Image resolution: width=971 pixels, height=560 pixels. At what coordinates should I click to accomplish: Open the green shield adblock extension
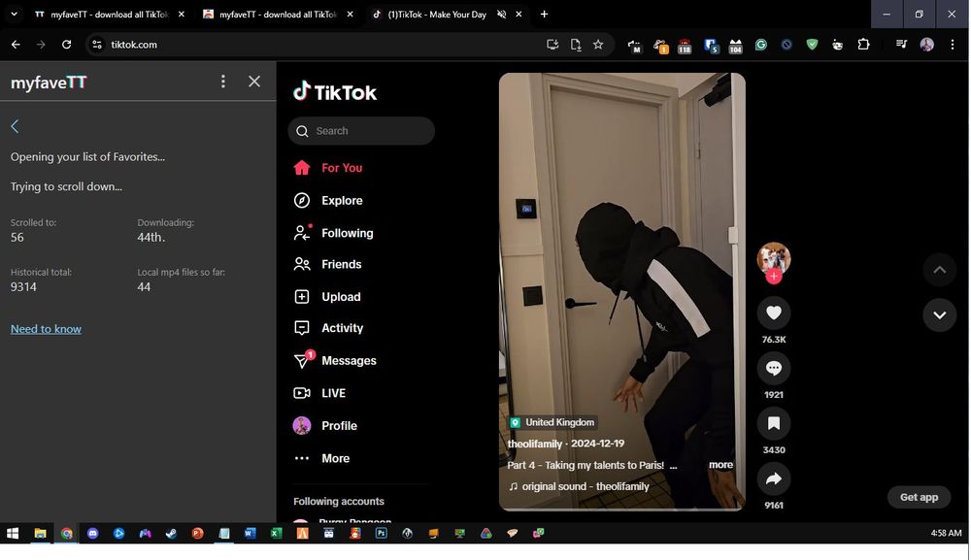[x=812, y=45]
